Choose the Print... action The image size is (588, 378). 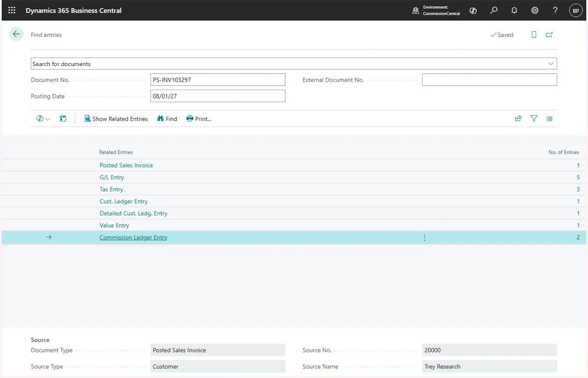[x=198, y=119]
